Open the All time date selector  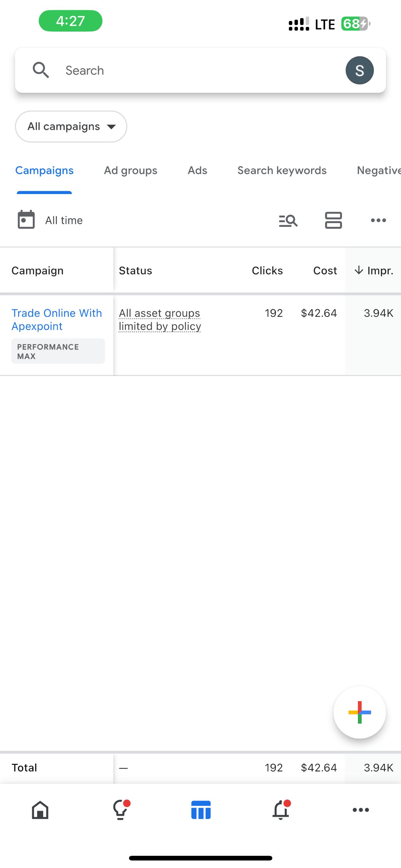[64, 220]
